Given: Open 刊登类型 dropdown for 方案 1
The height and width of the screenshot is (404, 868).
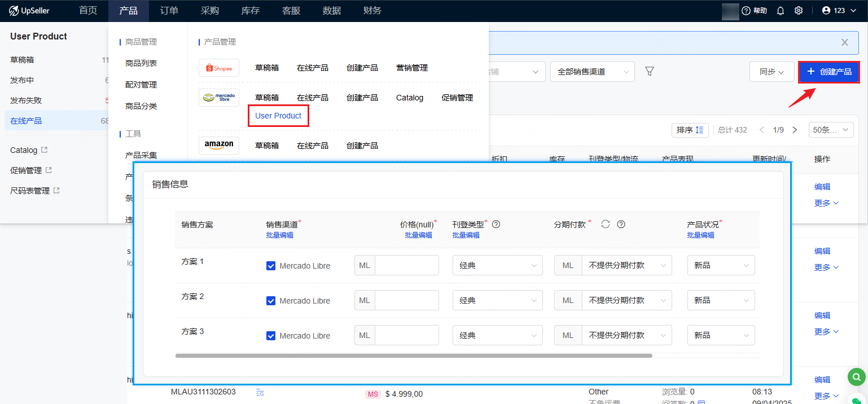Looking at the screenshot, I should point(498,265).
